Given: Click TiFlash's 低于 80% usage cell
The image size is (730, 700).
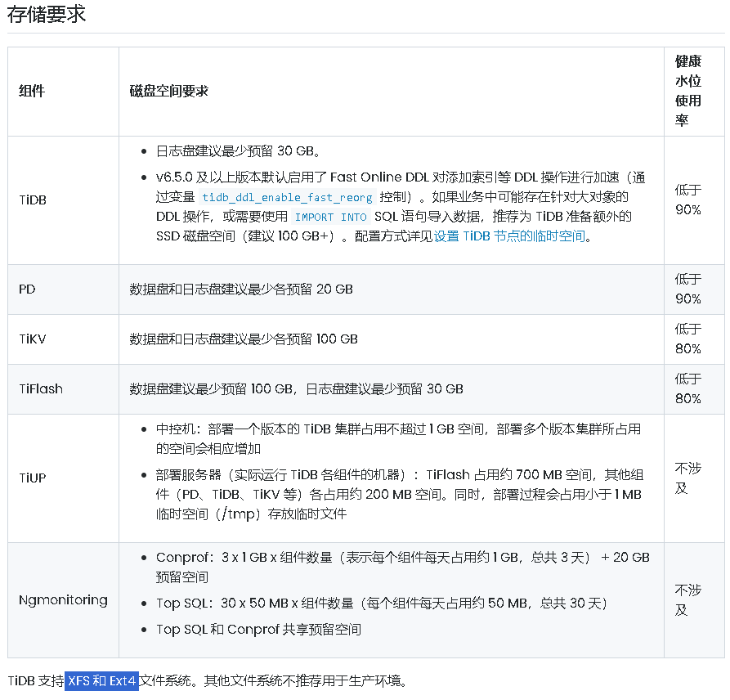Looking at the screenshot, I should [687, 389].
